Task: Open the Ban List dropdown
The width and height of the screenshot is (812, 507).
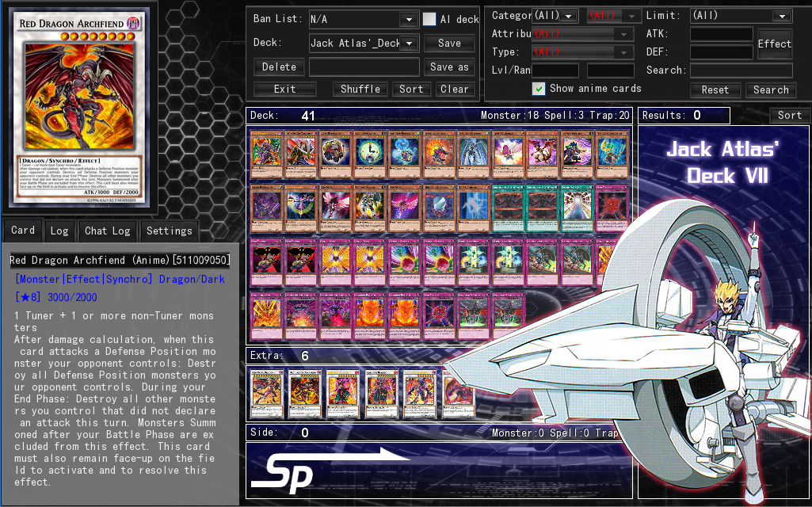Action: click(x=409, y=20)
